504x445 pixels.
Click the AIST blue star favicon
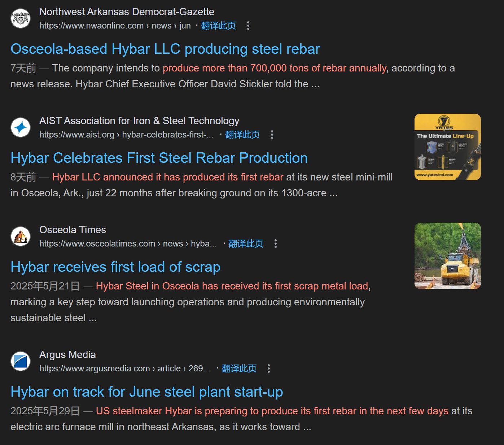tap(21, 127)
